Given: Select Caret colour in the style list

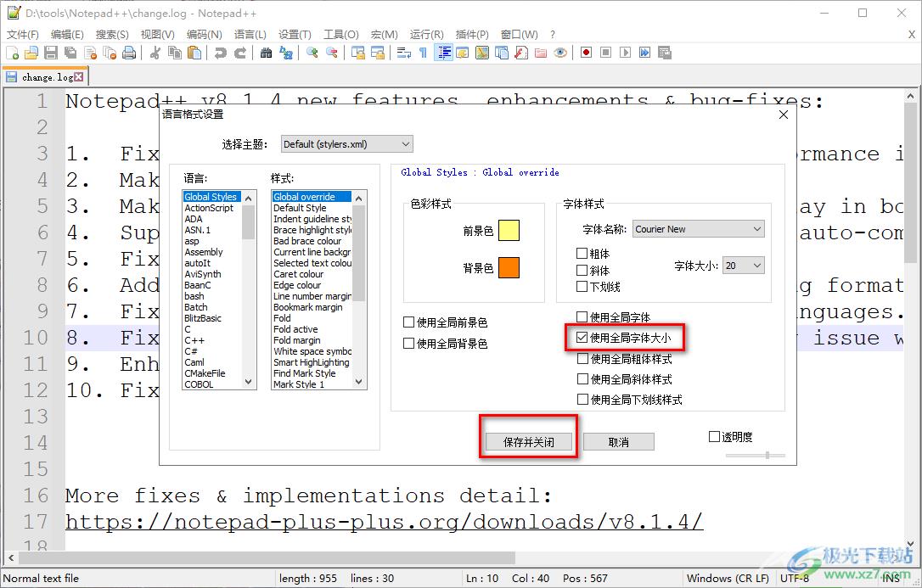Looking at the screenshot, I should [x=298, y=274].
